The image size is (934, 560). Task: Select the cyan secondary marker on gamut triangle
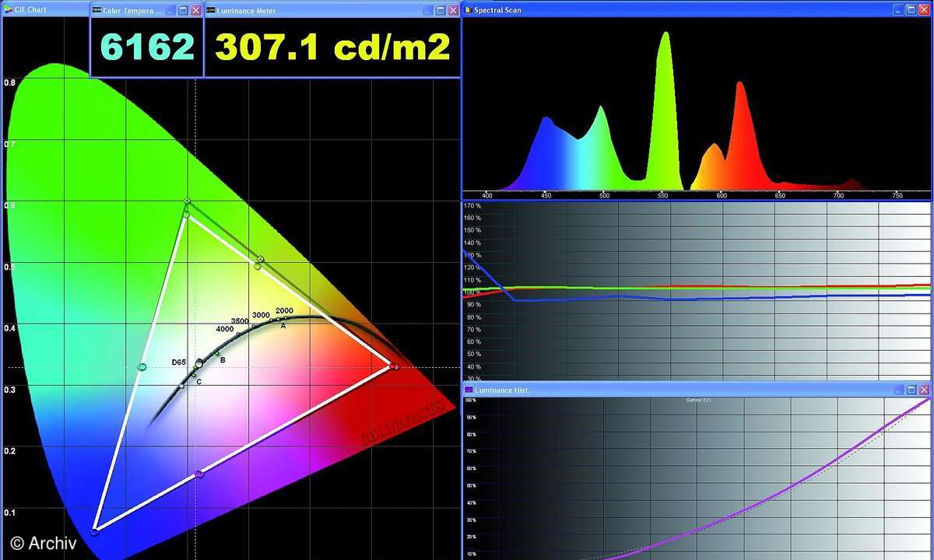tap(142, 367)
